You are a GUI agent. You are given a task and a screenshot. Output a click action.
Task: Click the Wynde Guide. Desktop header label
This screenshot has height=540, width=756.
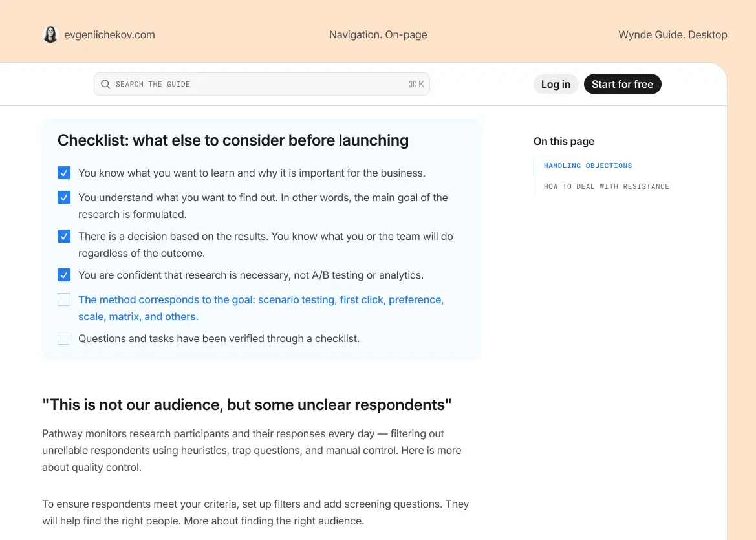pos(673,34)
